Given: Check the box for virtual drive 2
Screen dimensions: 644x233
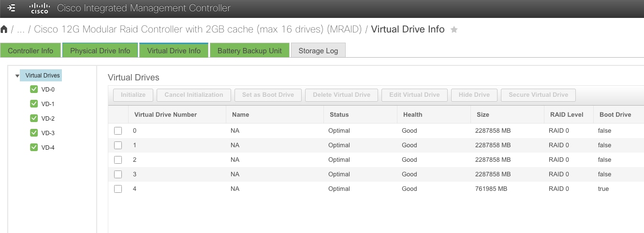Looking at the screenshot, I should (x=118, y=160).
